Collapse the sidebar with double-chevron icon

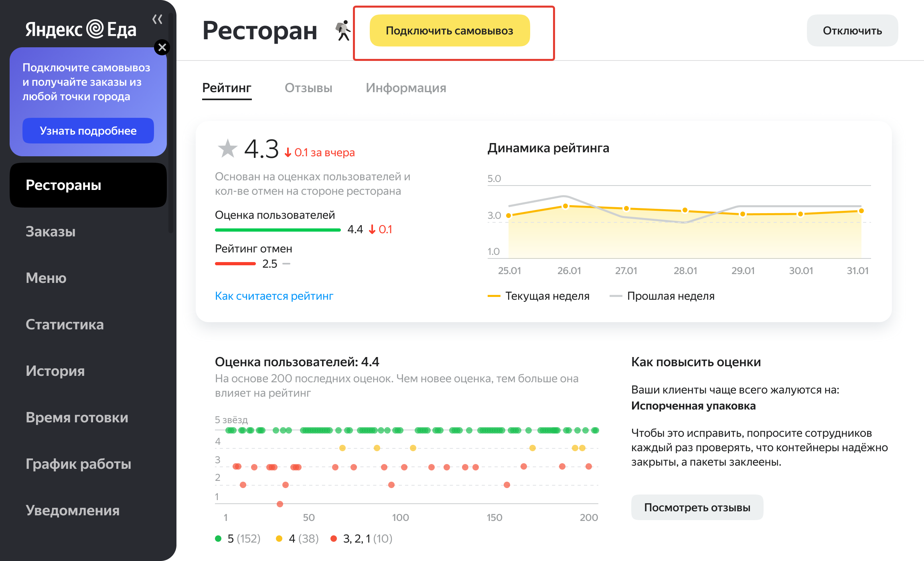click(157, 19)
